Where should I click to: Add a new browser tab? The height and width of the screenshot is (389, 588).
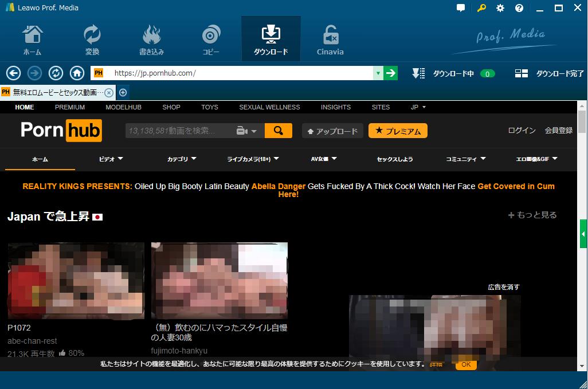coord(123,93)
